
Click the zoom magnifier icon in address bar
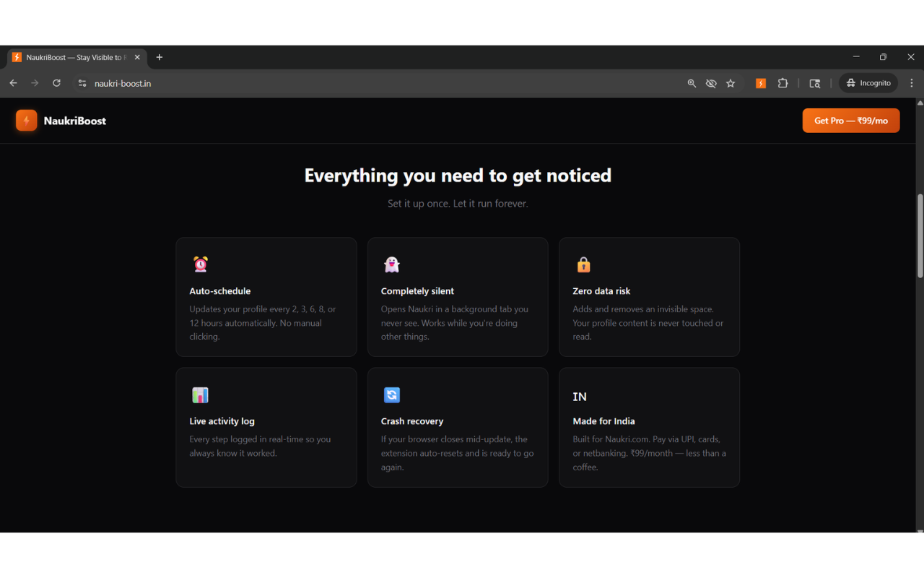coord(692,83)
